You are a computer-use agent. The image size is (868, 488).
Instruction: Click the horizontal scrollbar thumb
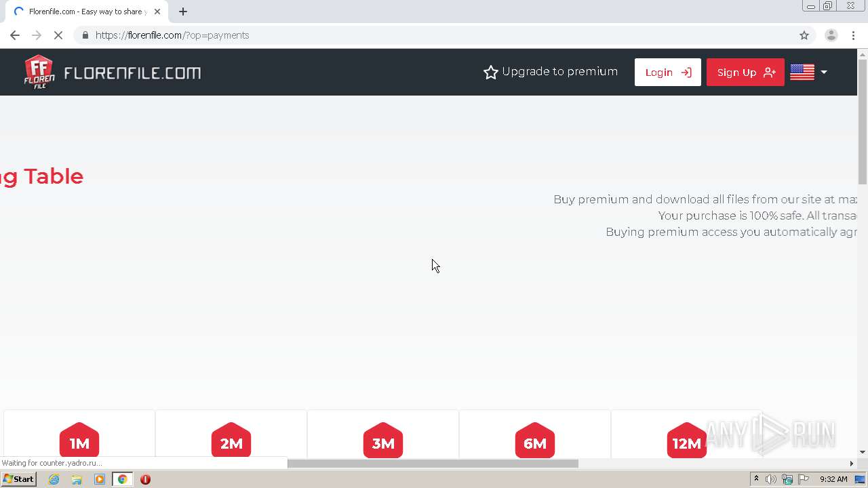click(x=433, y=464)
